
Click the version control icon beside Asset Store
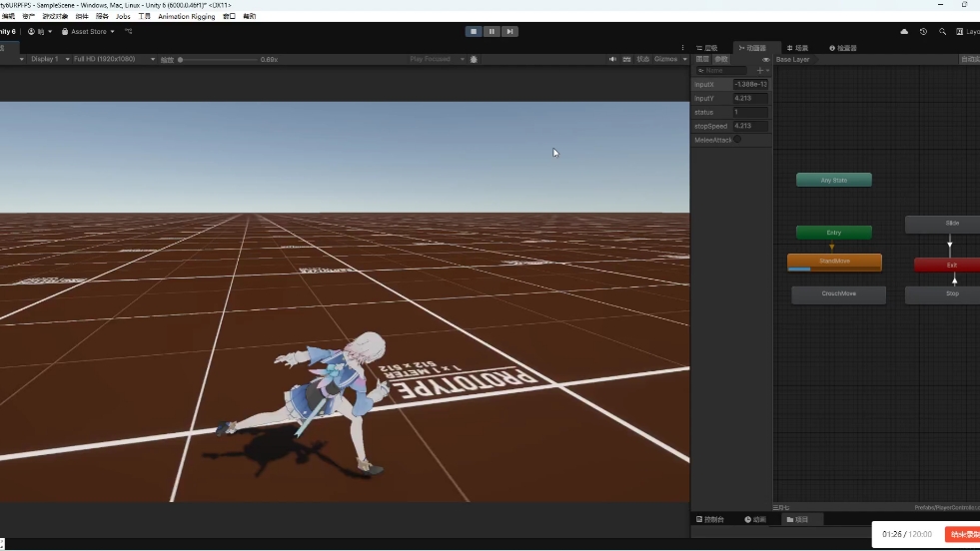click(129, 31)
